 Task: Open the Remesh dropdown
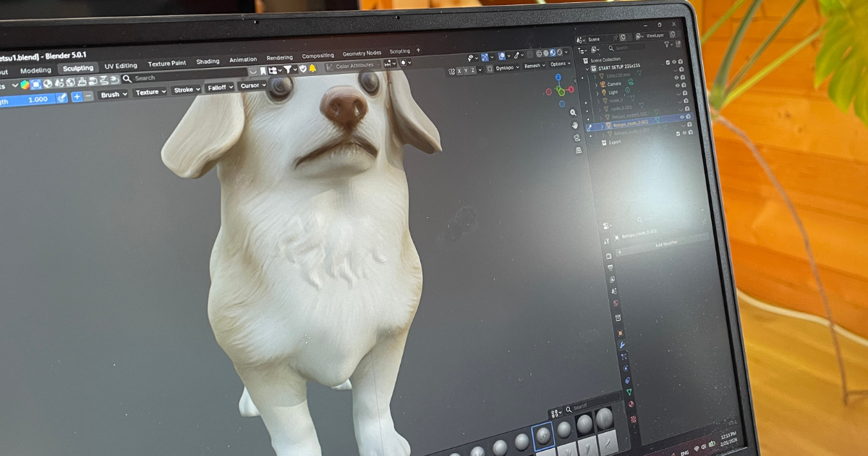click(x=535, y=66)
